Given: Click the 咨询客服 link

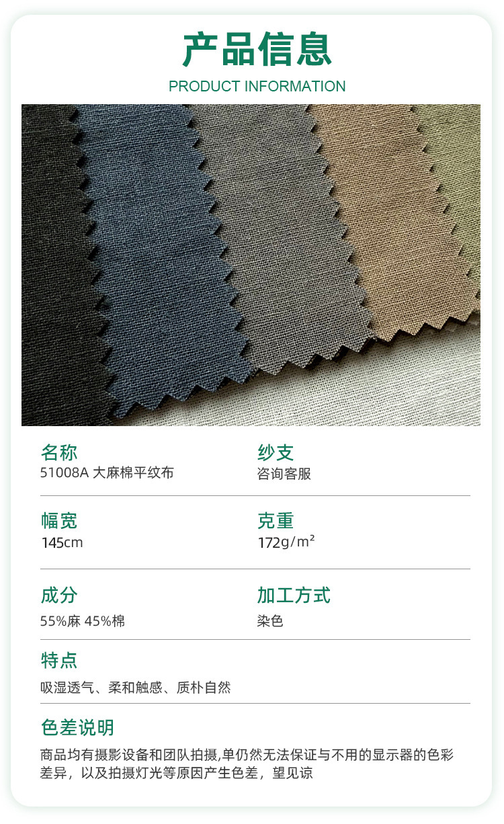Looking at the screenshot, I should click(284, 473).
